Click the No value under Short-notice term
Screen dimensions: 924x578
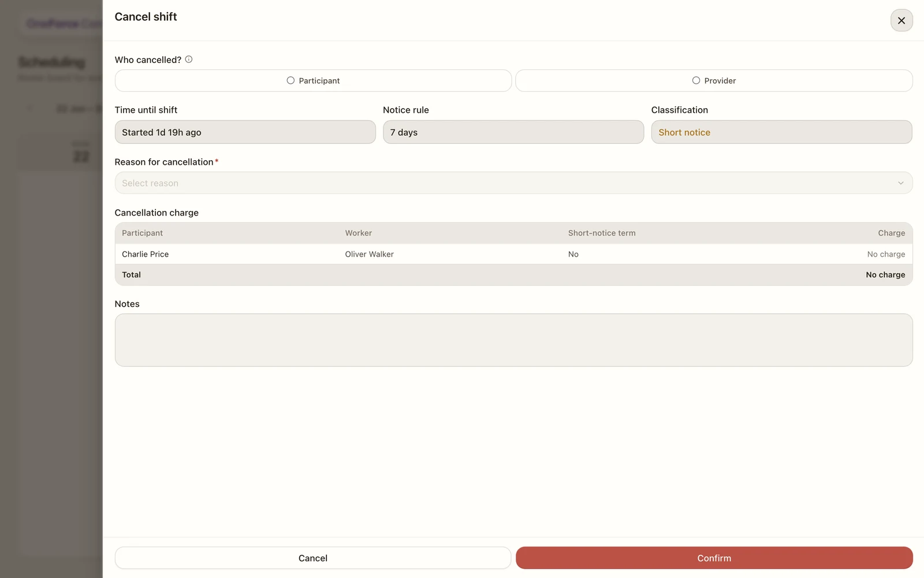[x=573, y=254]
